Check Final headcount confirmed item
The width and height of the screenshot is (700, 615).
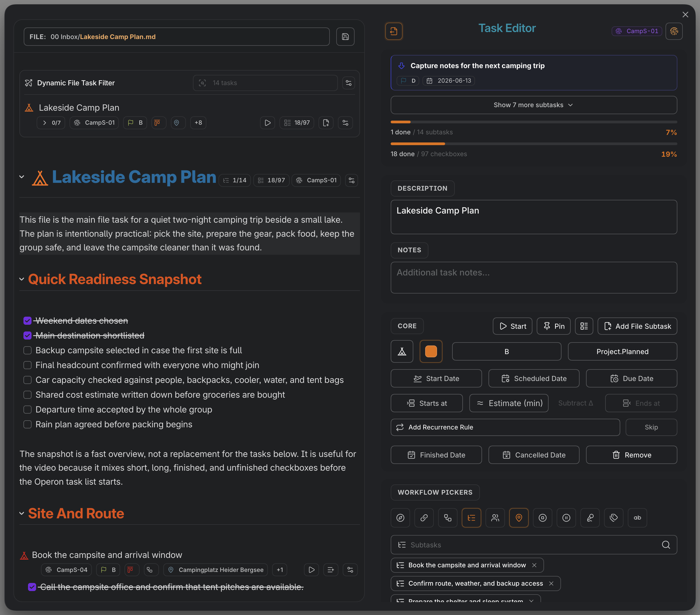click(27, 365)
